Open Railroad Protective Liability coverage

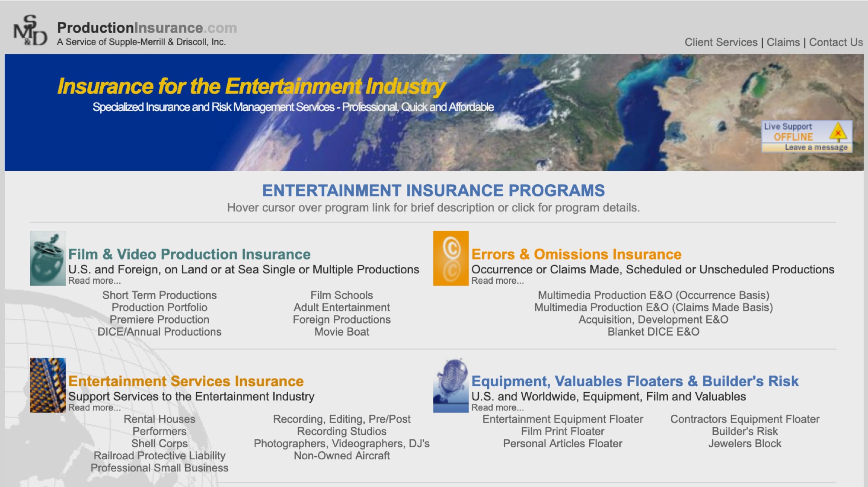159,455
